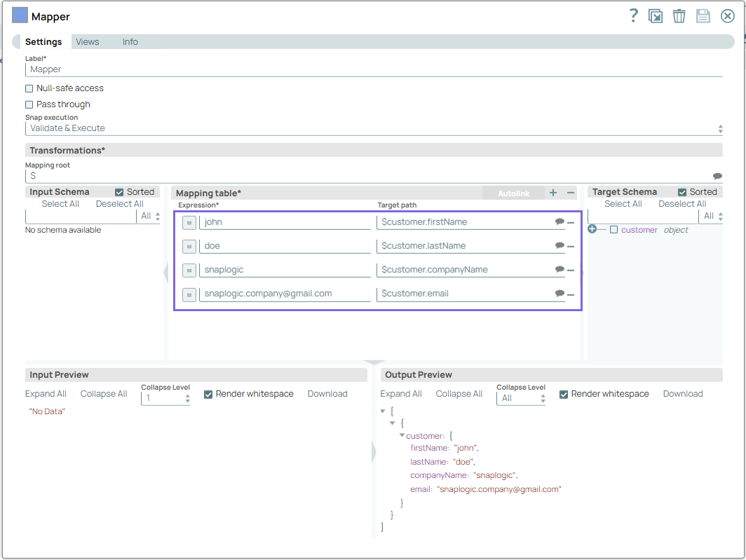Save the Mapper settings with the disk icon
This screenshot has width=746, height=560.
(x=703, y=15)
